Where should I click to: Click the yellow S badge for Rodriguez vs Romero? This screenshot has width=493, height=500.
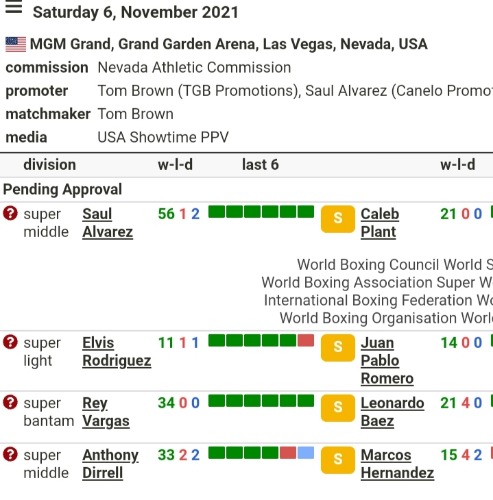pyautogui.click(x=338, y=348)
